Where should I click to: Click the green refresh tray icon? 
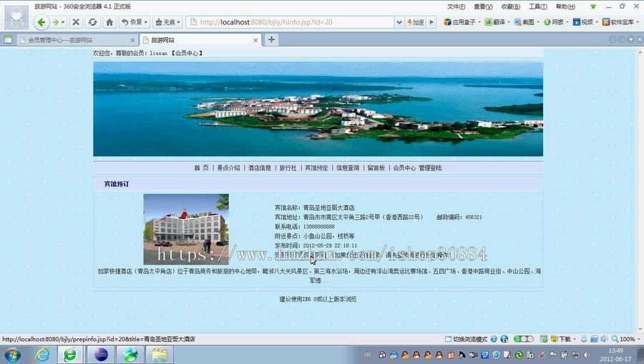pyautogui.click(x=519, y=355)
